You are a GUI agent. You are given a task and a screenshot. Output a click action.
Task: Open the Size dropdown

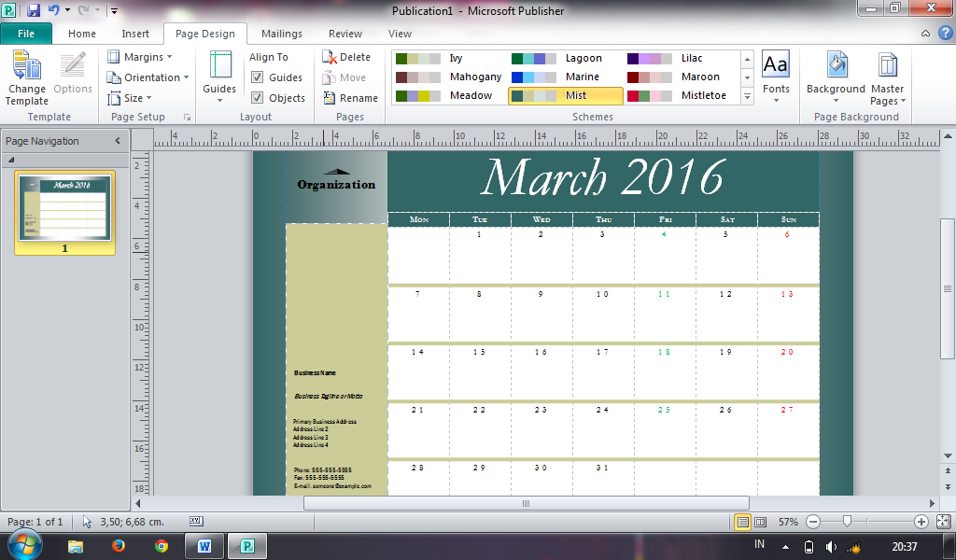pos(130,97)
